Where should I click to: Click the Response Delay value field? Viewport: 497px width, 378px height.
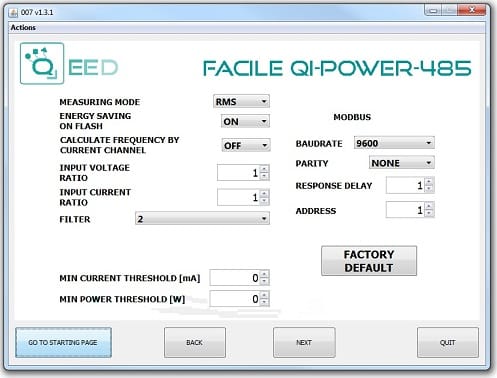tap(405, 185)
